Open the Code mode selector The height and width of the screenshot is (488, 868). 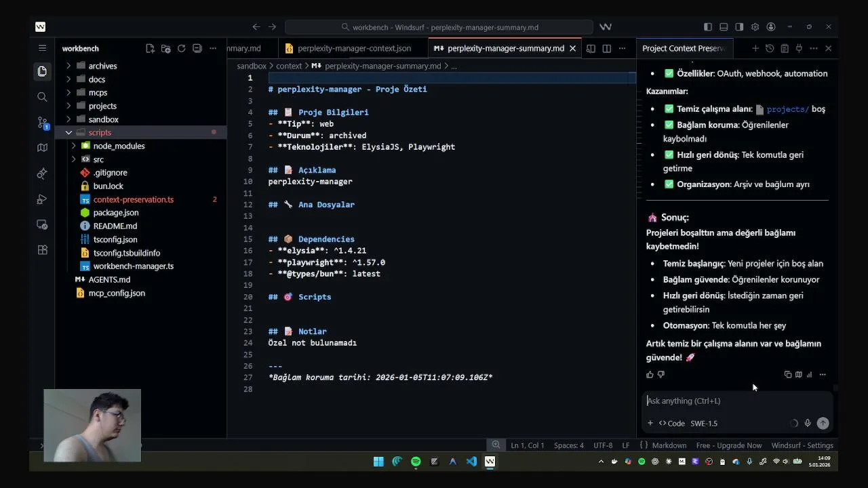point(671,423)
